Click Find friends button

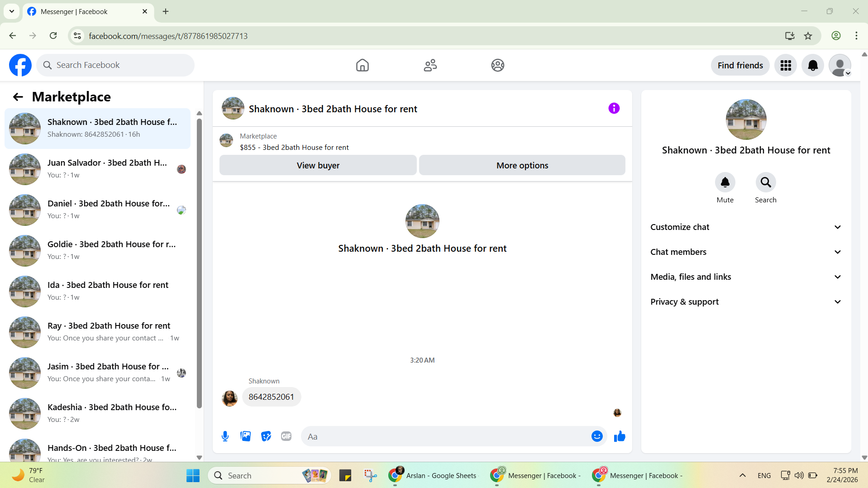(740, 66)
